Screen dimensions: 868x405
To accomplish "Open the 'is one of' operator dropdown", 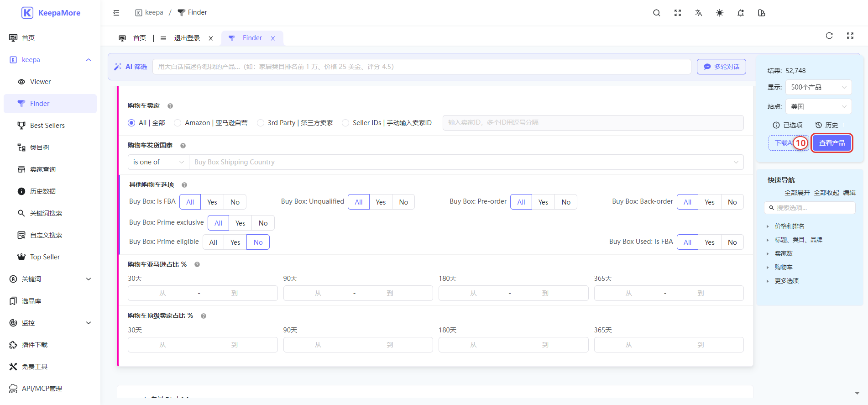I will [158, 162].
